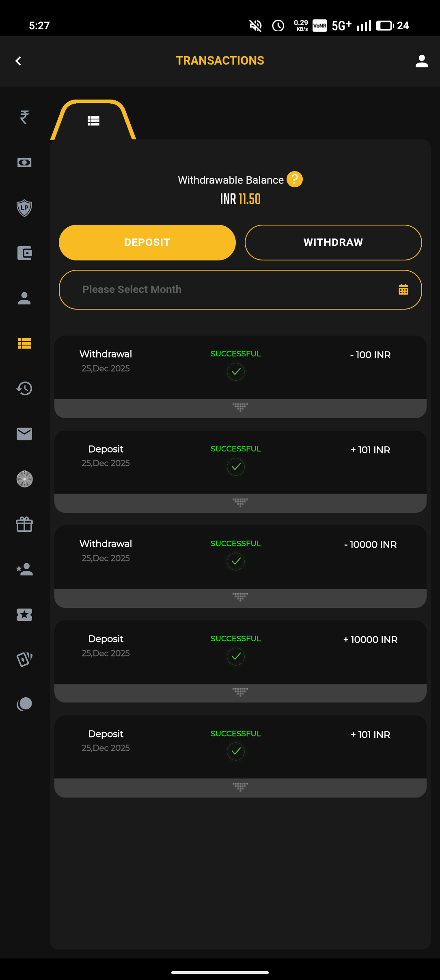Viewport: 440px width, 980px height.
Task: Open the gift box sidebar icon
Action: tap(24, 524)
